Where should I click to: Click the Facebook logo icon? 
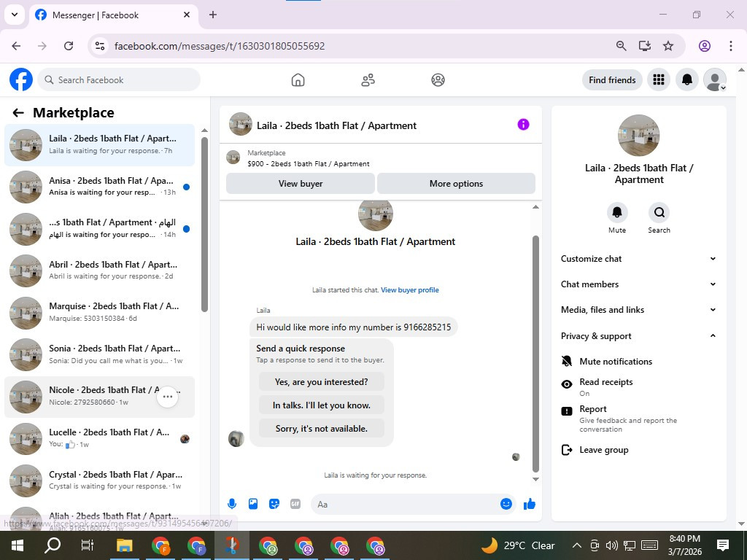[21, 79]
